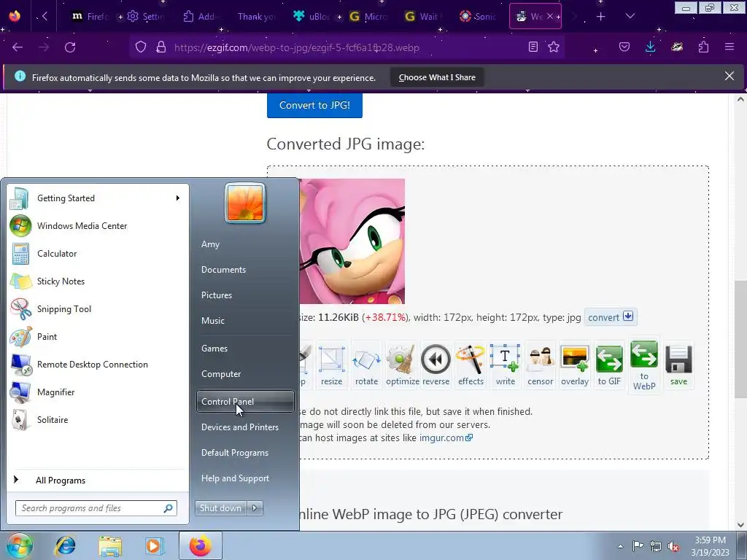This screenshot has width=747, height=560.
Task: Toggle reader view icon in address bar
Action: point(533,47)
